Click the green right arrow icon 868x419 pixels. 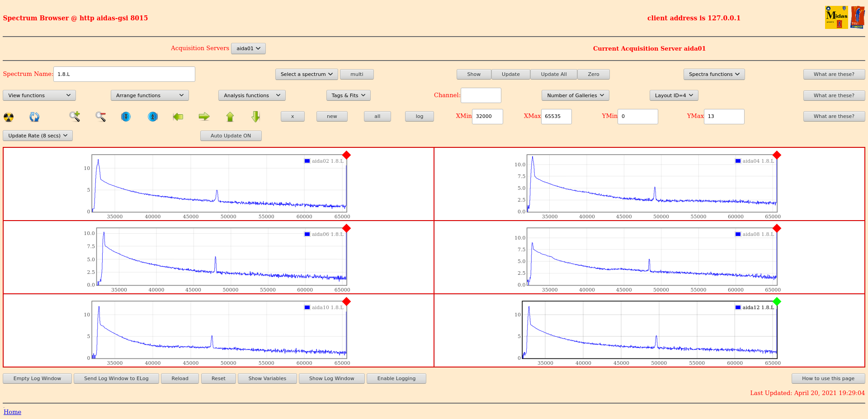tap(204, 117)
